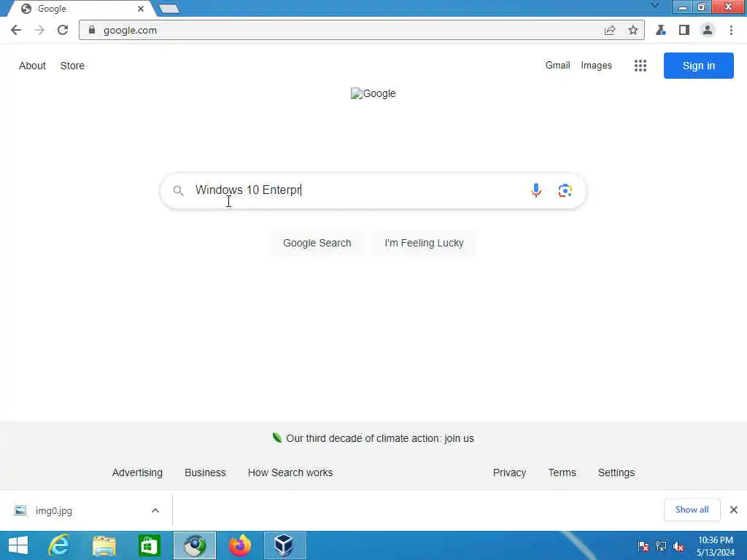Start voice search with the microphone
Viewport: 747px width, 560px height.
click(x=536, y=190)
